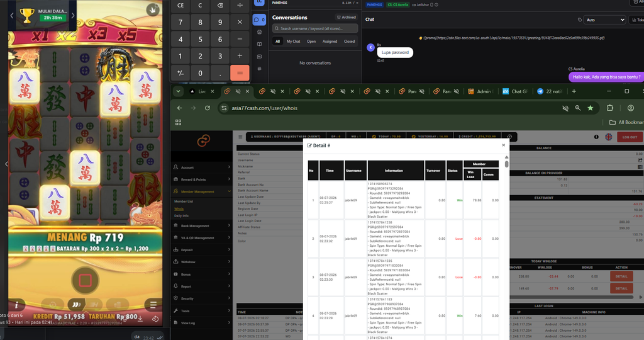Click first DETAIL button in Today Winlose
Screen dimensions: 644x340
621,276
